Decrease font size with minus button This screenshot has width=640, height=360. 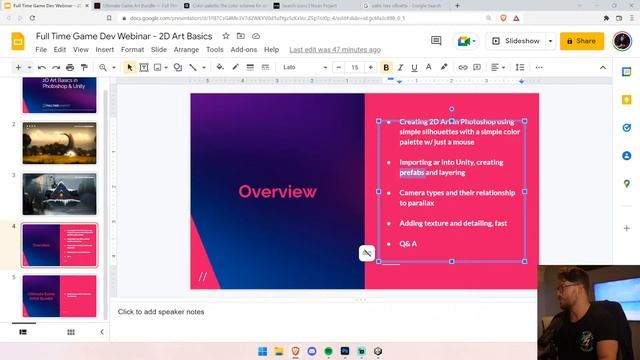tap(338, 67)
